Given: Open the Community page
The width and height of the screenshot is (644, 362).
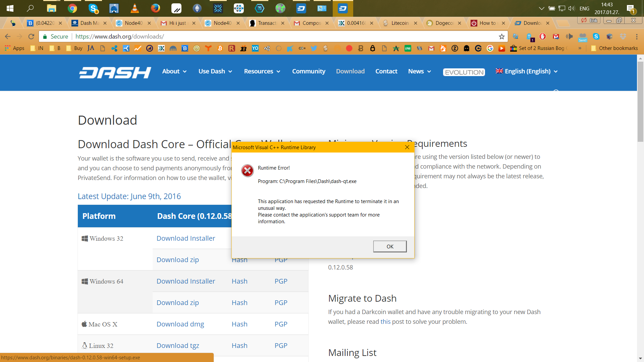Looking at the screenshot, I should [309, 71].
